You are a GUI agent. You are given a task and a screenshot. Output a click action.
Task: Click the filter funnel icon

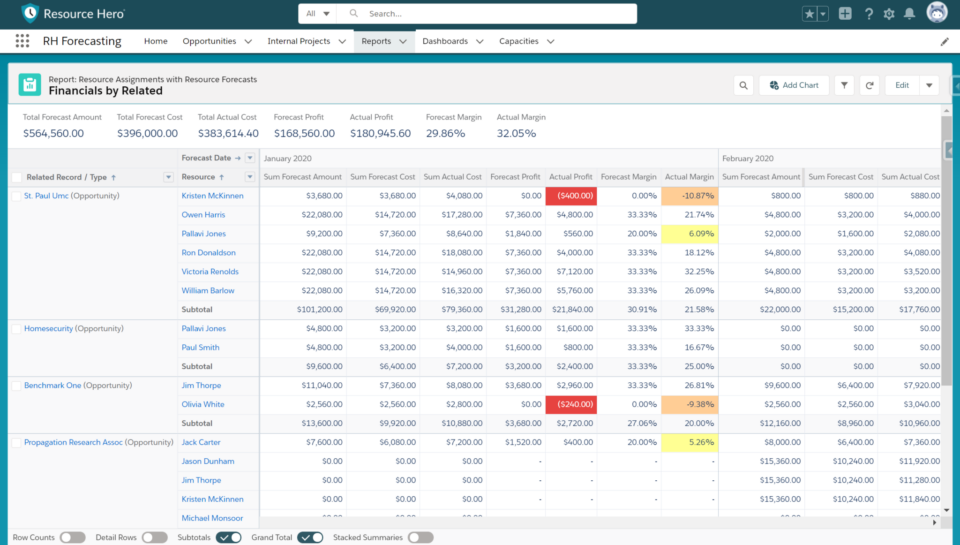point(844,85)
